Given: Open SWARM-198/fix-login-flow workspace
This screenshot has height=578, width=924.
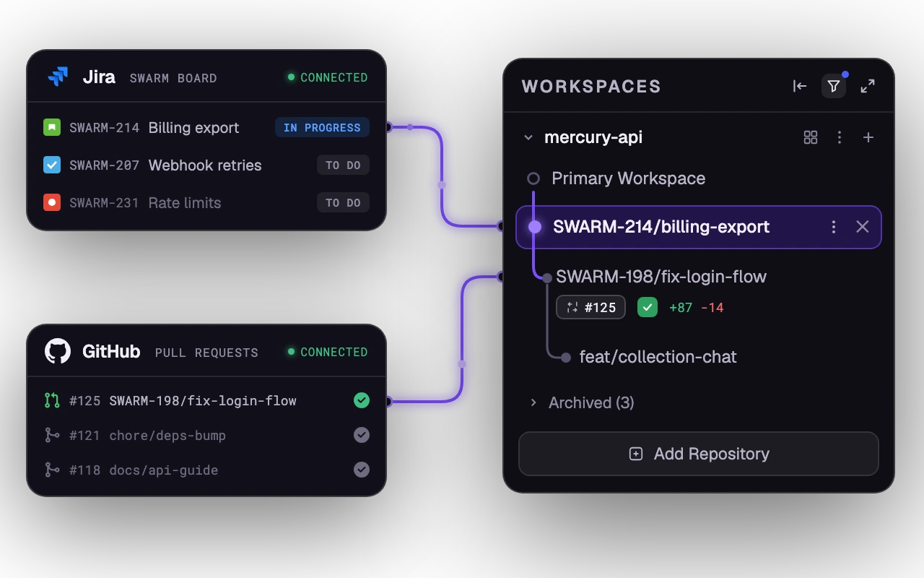Looking at the screenshot, I should [661, 277].
